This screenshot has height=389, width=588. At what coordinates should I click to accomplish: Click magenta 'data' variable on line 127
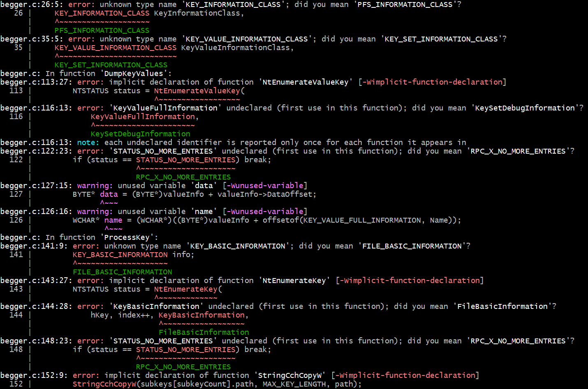(109, 194)
